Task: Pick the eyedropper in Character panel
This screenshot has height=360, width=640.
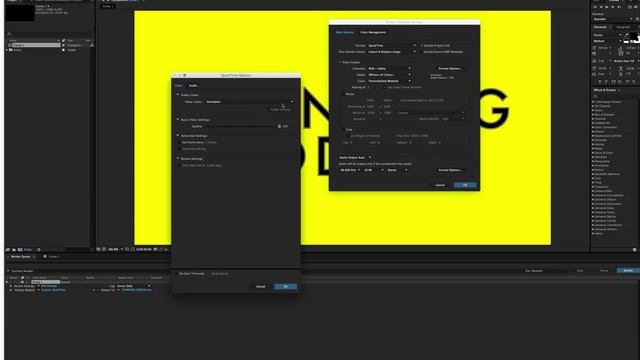Action: click(x=627, y=35)
